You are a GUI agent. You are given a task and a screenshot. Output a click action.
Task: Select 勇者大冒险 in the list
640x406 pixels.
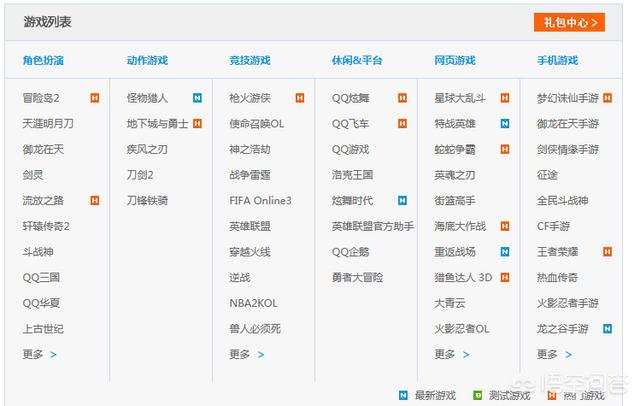click(x=358, y=277)
